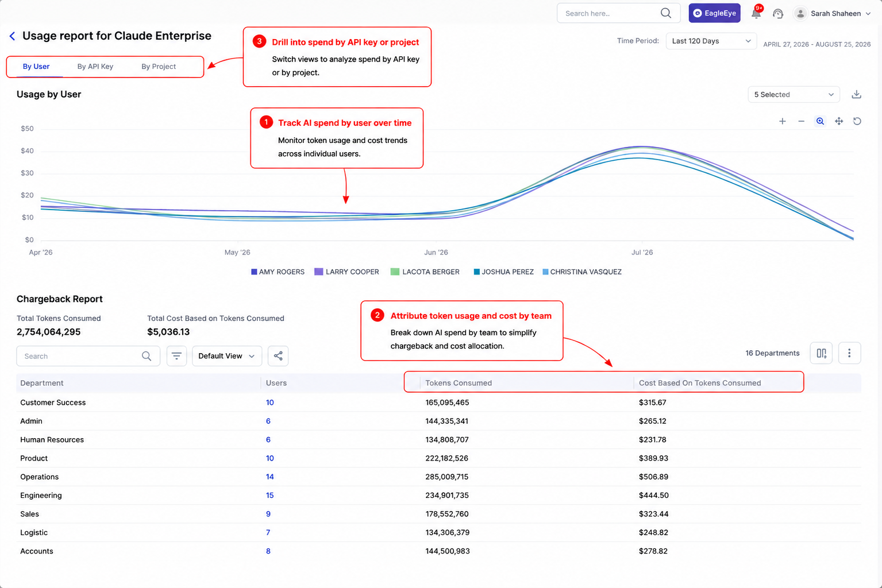This screenshot has width=882, height=588.
Task: Go back using the left arrow icon
Action: [x=12, y=36]
